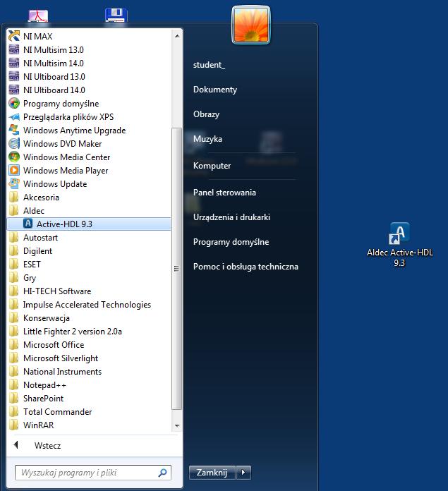
Task: Launch Active-HDL 9.3 from the Aldec folder
Action: coord(89,224)
